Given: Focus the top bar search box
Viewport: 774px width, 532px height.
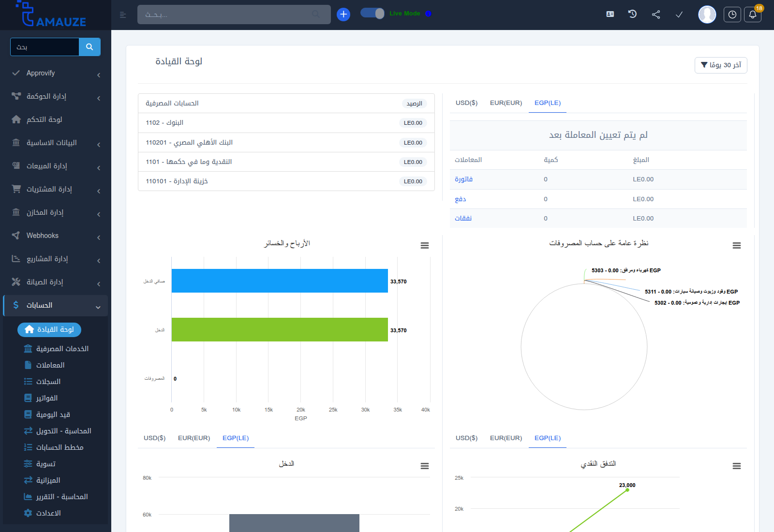Looking at the screenshot, I should click(x=234, y=15).
